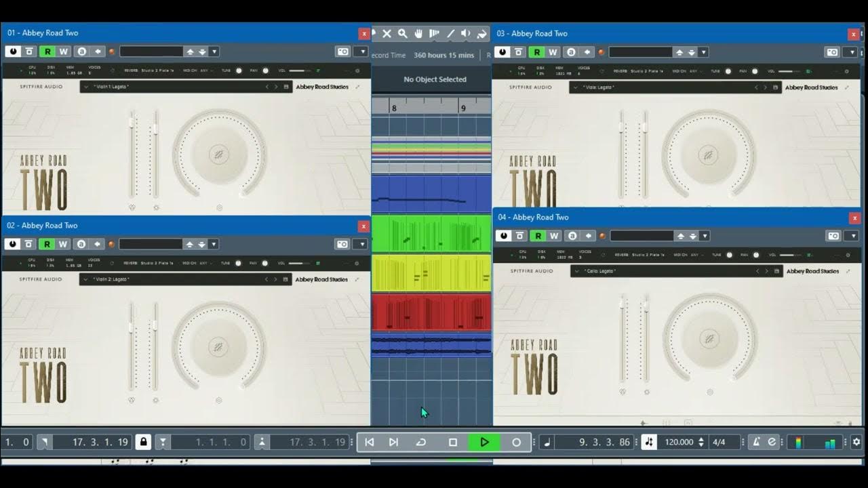Click A/B compare icon in 01 window
Screen dimensions: 868x488
tap(82, 52)
